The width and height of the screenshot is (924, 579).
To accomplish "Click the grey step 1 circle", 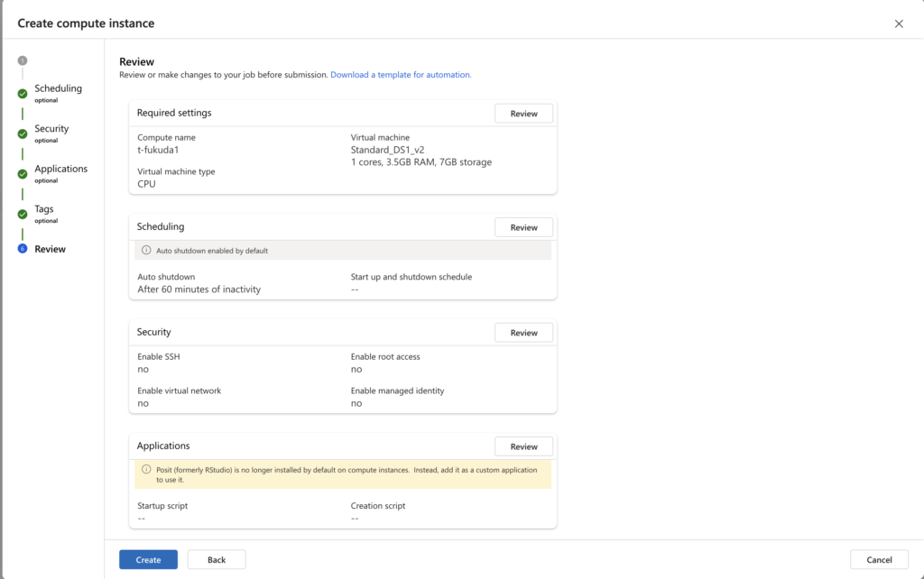I will coord(23,60).
